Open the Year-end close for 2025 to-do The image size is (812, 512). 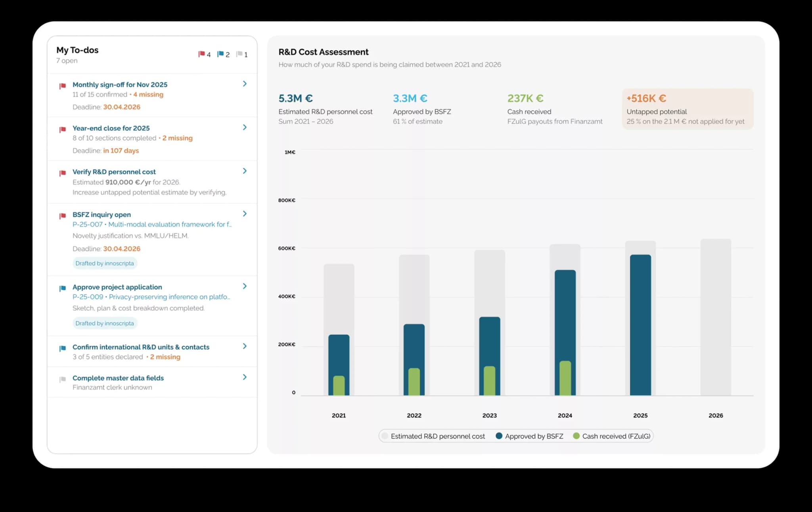152,139
